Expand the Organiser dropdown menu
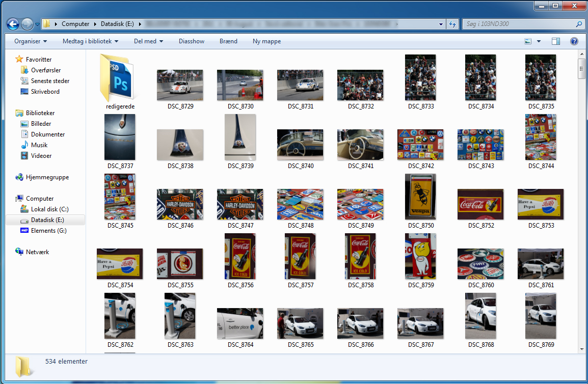The width and height of the screenshot is (588, 384). [31, 41]
